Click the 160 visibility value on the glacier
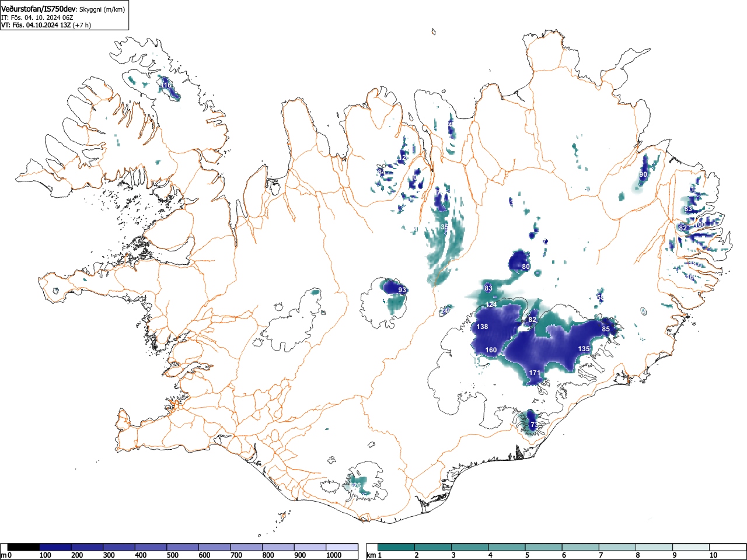 (x=491, y=350)
